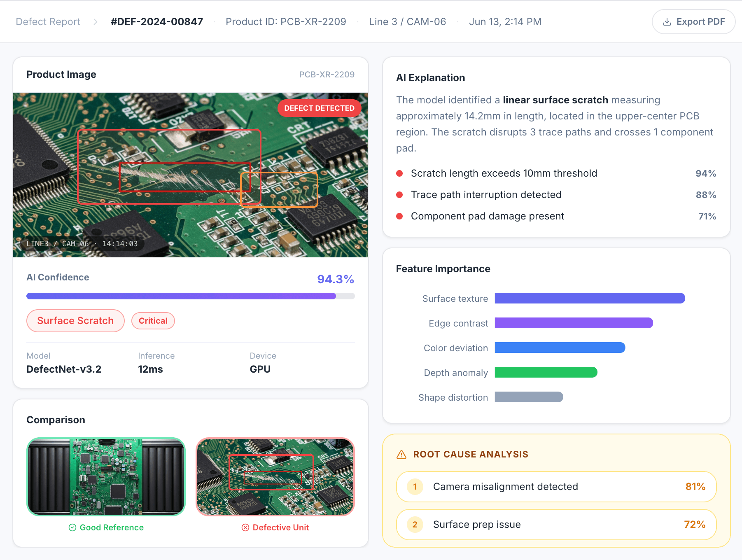Click the DEFECT DETECTED badge
742x560 pixels.
pos(319,108)
